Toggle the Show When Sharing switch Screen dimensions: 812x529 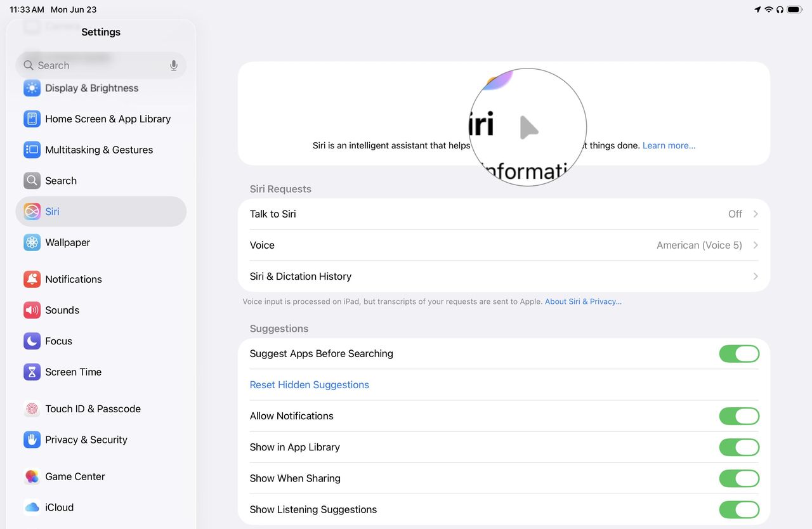(x=739, y=478)
